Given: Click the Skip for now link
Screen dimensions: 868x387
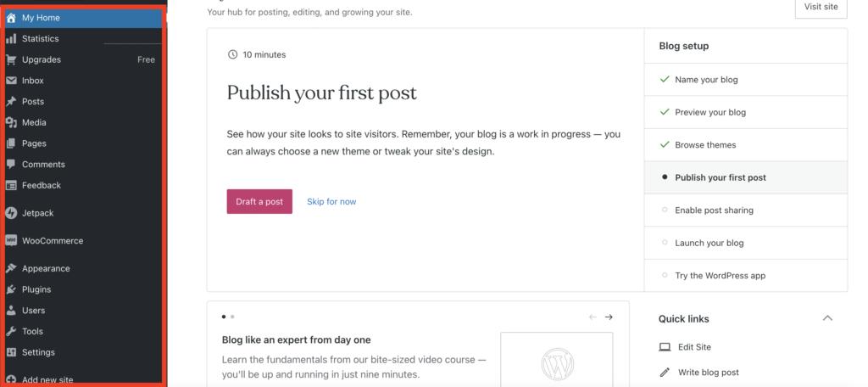Looking at the screenshot, I should pos(331,202).
